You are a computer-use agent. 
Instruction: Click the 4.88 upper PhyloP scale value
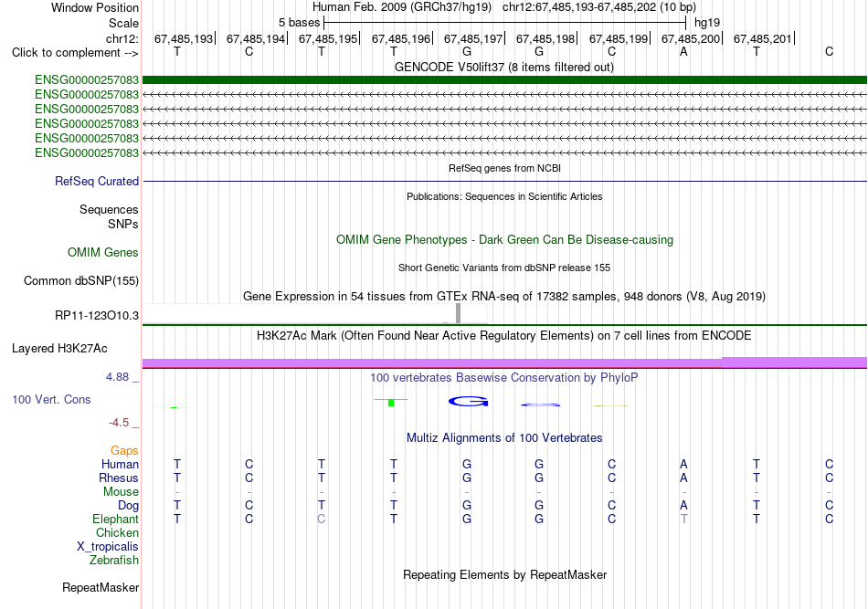click(117, 377)
